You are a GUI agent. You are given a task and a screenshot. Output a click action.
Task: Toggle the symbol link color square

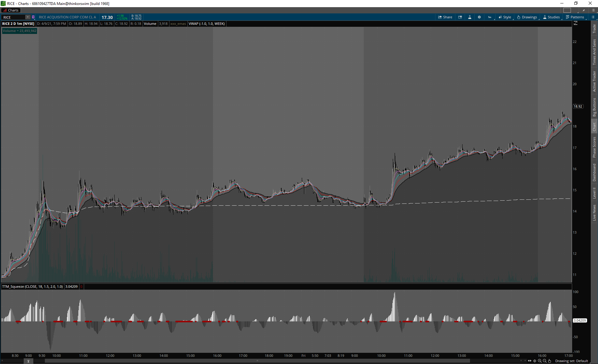point(33,17)
